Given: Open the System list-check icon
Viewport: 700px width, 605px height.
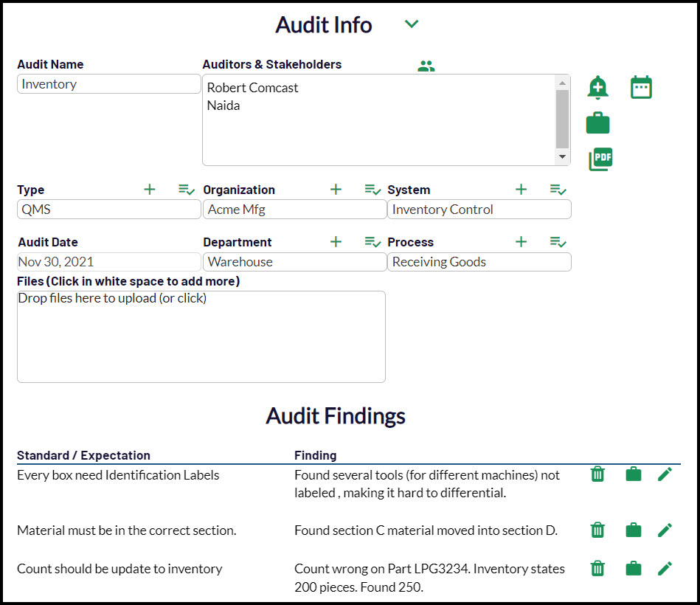Looking at the screenshot, I should 558,190.
